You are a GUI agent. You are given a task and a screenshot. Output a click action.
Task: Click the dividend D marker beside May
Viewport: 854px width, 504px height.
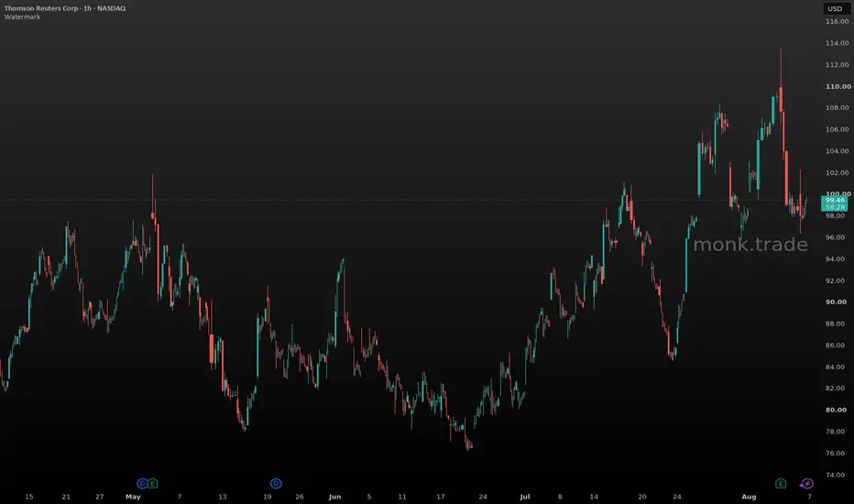coord(142,483)
